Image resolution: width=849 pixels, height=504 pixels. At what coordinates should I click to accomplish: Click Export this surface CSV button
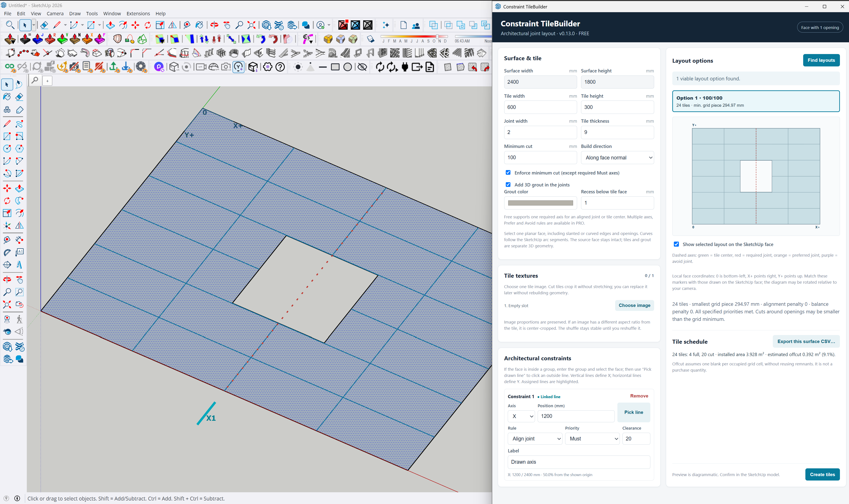pos(806,341)
